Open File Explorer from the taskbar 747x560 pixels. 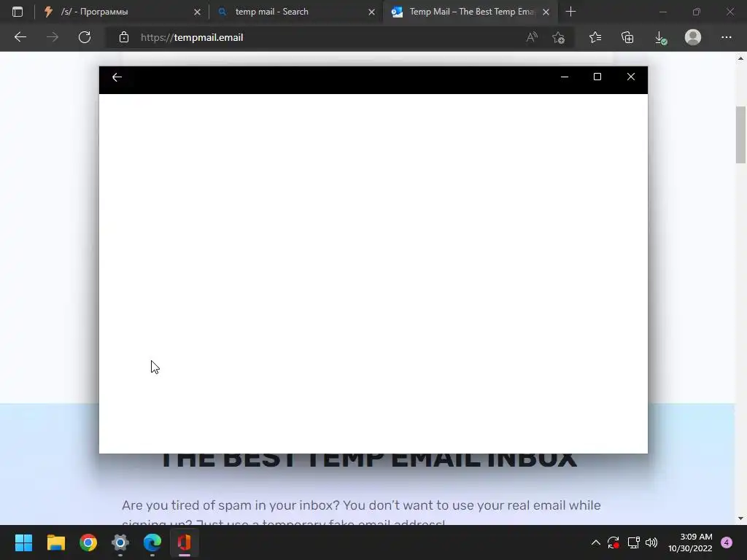(55, 542)
